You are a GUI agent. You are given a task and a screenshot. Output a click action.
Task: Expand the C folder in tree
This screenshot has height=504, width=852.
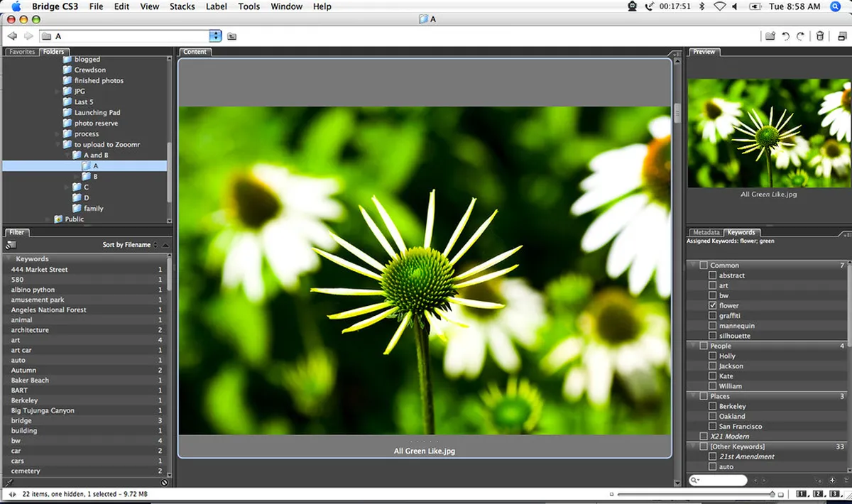67,187
